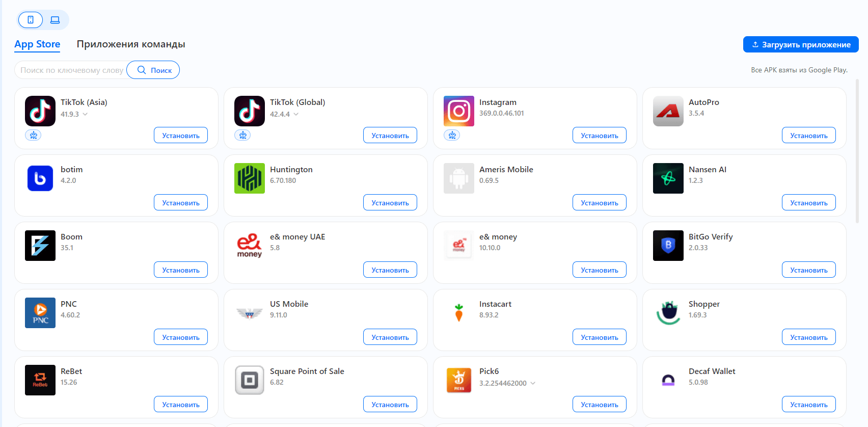Click the Pick6 app icon
Image resolution: width=868 pixels, height=427 pixels.
point(459,380)
